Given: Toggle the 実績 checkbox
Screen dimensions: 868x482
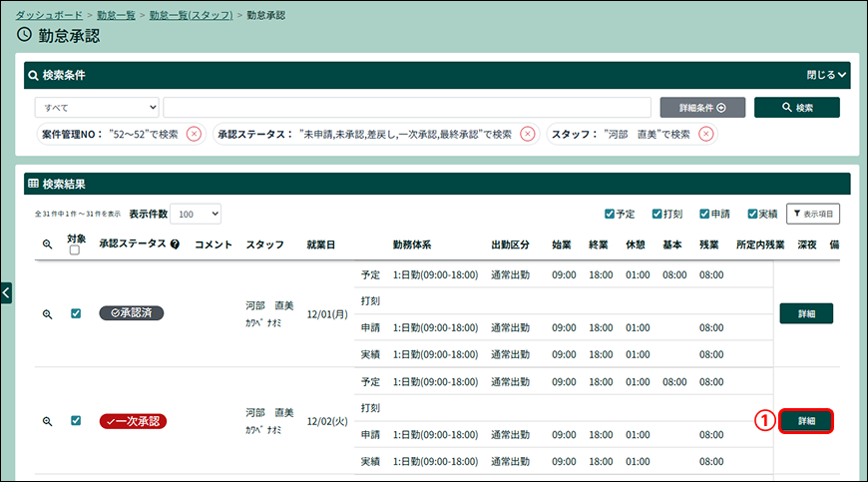Looking at the screenshot, I should pyautogui.click(x=752, y=214).
